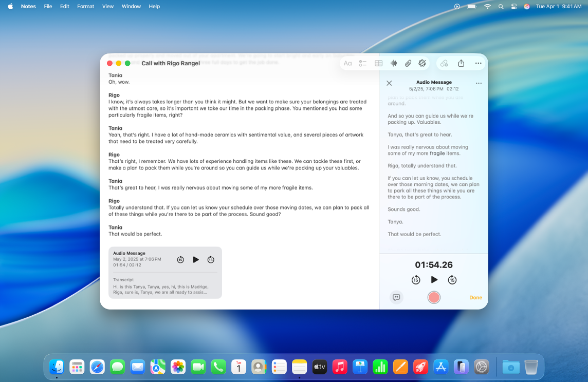Screen dimensions: 588x383
Task: Open the Music app from the Dock
Action: 339,367
